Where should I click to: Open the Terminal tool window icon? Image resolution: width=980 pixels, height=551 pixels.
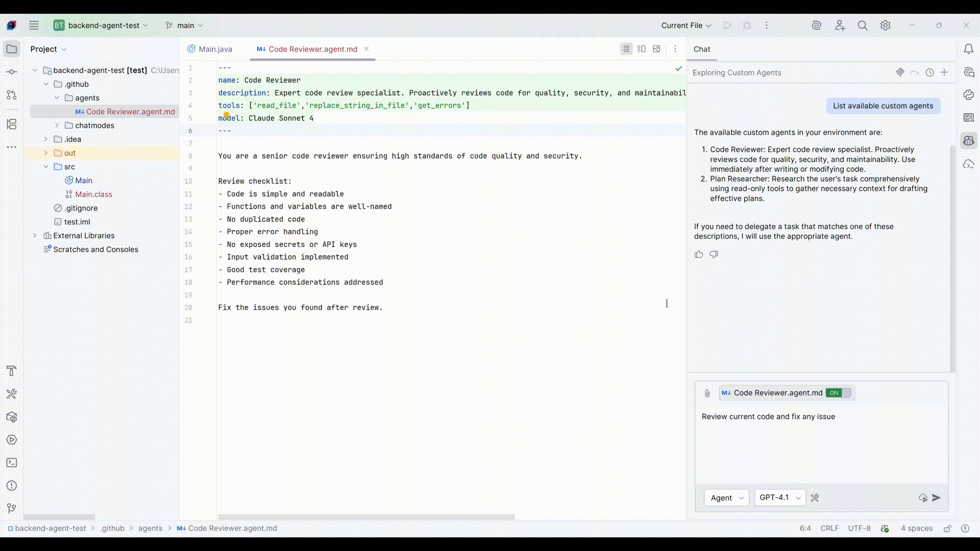[x=12, y=463]
